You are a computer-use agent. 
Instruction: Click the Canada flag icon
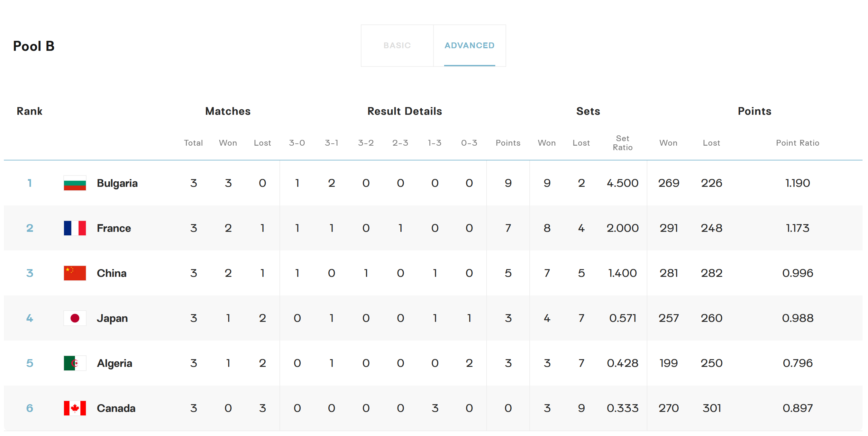(75, 408)
